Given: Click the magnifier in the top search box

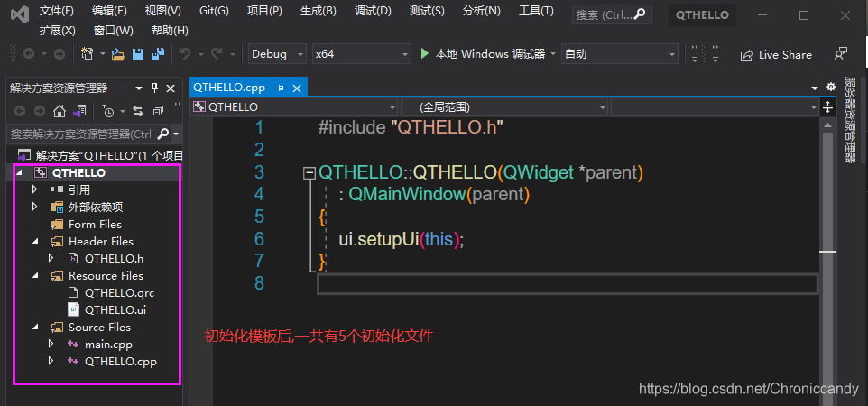Looking at the screenshot, I should pyautogui.click(x=639, y=15).
